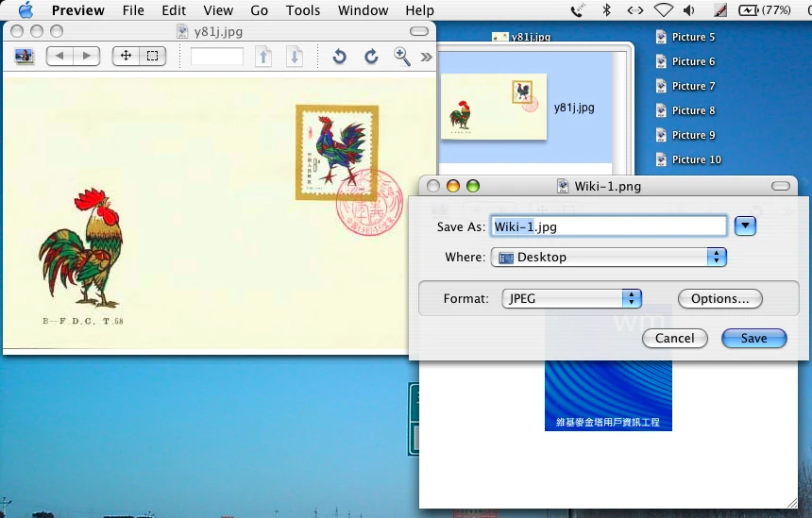Click the y81j.jpg document icon in title bar
The height and width of the screenshot is (518, 812).
pos(182,31)
